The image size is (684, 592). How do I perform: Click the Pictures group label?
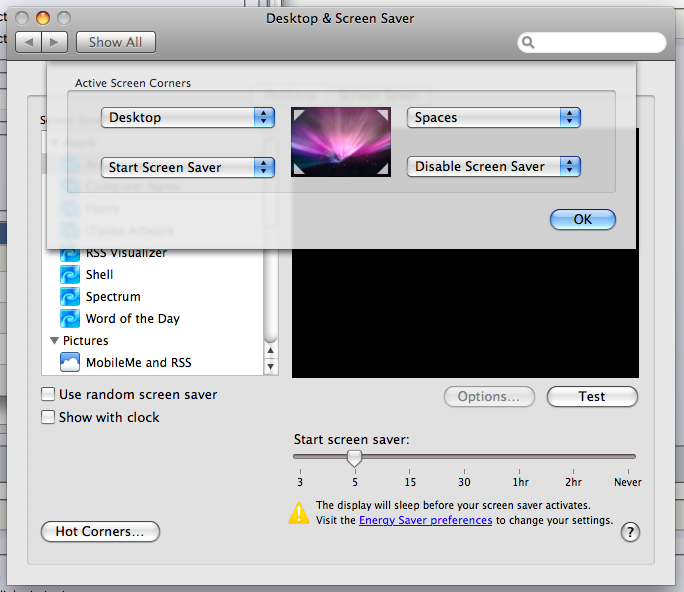[86, 341]
